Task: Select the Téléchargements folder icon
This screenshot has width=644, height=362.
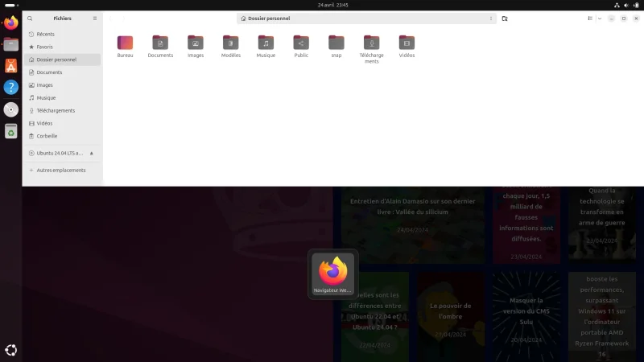Action: point(371,43)
